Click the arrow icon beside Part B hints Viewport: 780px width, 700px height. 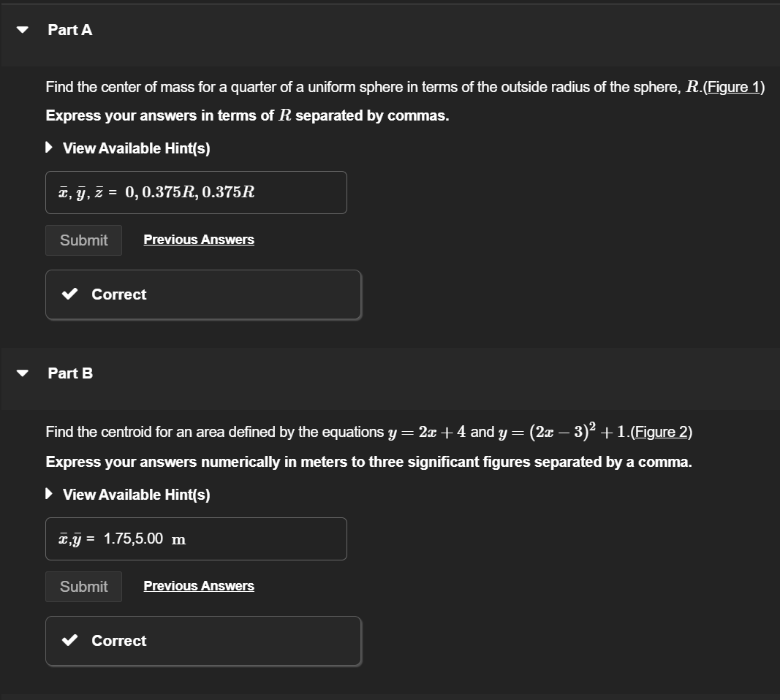point(49,493)
